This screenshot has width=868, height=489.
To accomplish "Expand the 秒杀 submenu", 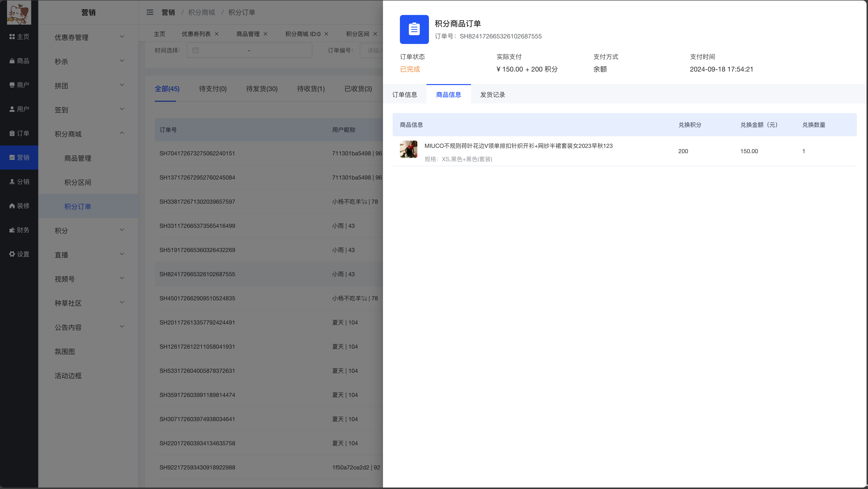I will click(x=89, y=61).
